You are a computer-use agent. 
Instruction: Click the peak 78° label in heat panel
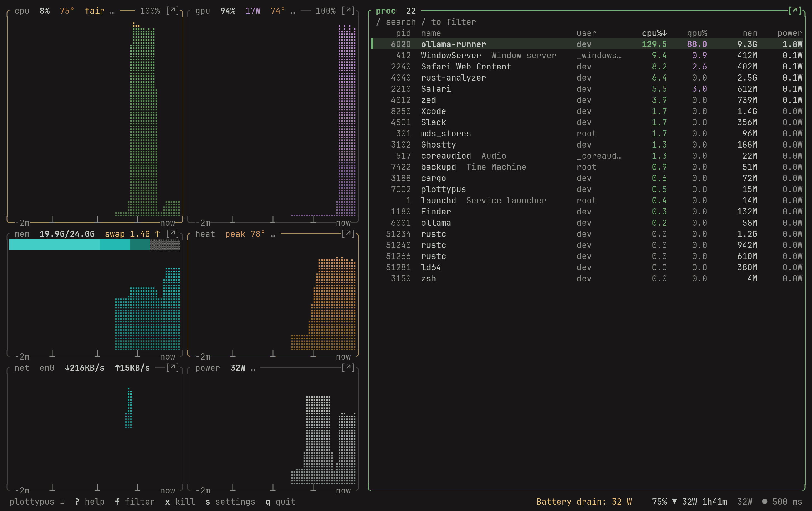click(245, 234)
